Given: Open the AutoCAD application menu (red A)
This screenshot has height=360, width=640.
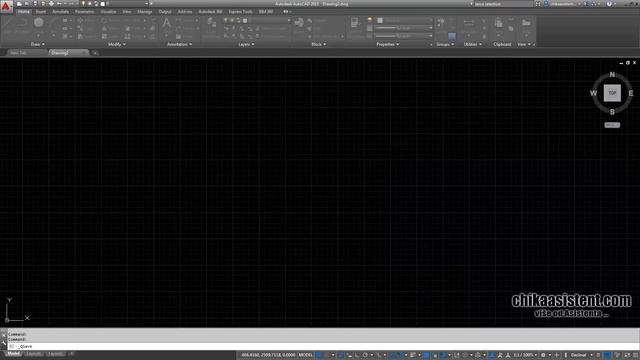Looking at the screenshot, I should [6, 7].
